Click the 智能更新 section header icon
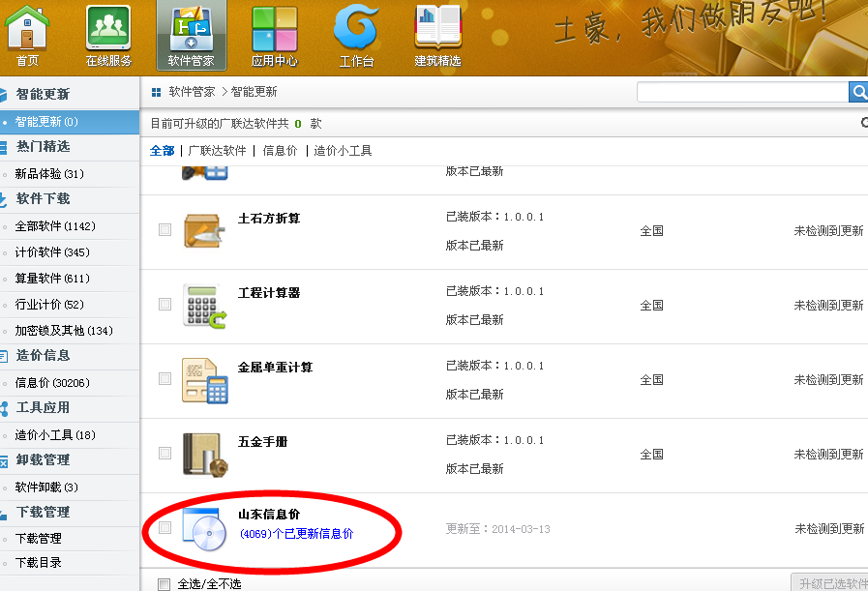The width and height of the screenshot is (868, 591). point(4,94)
